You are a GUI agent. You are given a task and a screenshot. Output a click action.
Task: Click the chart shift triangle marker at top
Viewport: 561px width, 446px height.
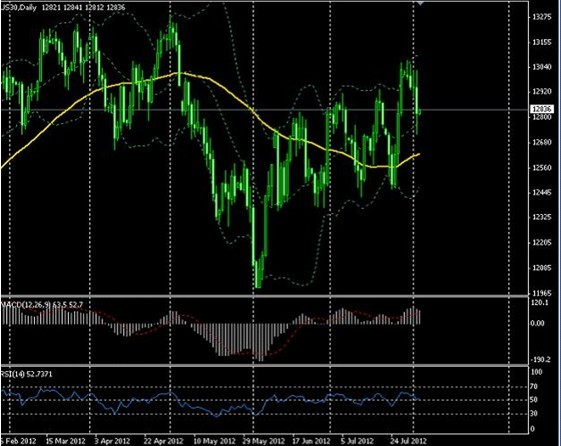(x=421, y=3)
